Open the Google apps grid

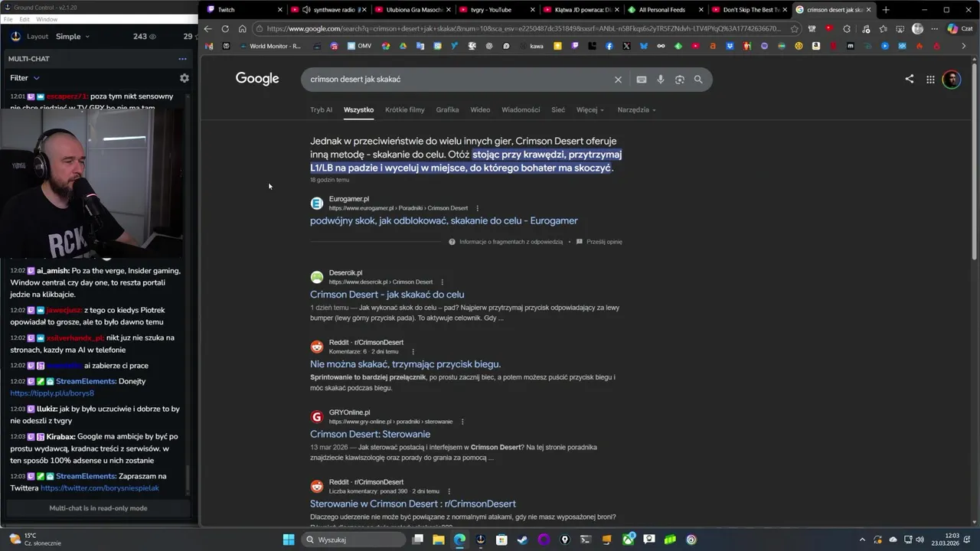click(x=930, y=79)
